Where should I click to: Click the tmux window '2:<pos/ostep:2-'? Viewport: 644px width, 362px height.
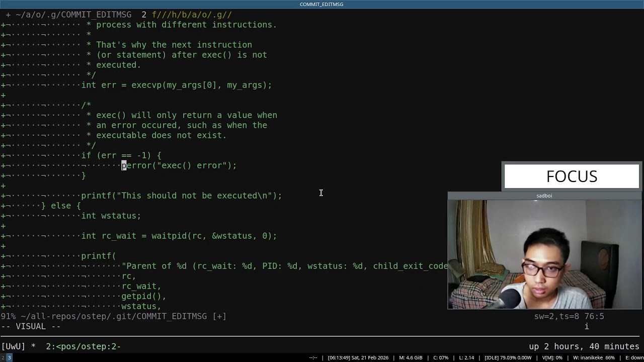[x=83, y=346]
